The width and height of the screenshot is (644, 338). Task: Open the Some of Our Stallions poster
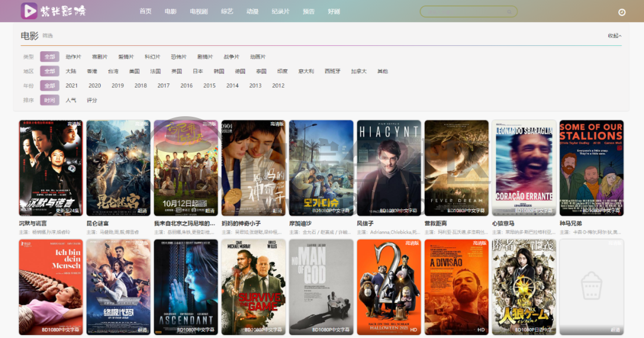592,168
